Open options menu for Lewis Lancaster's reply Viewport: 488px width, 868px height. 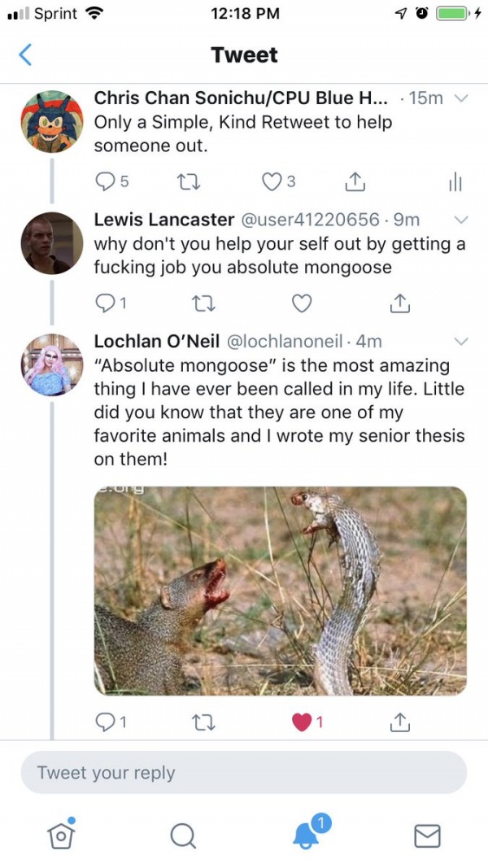coord(461,219)
